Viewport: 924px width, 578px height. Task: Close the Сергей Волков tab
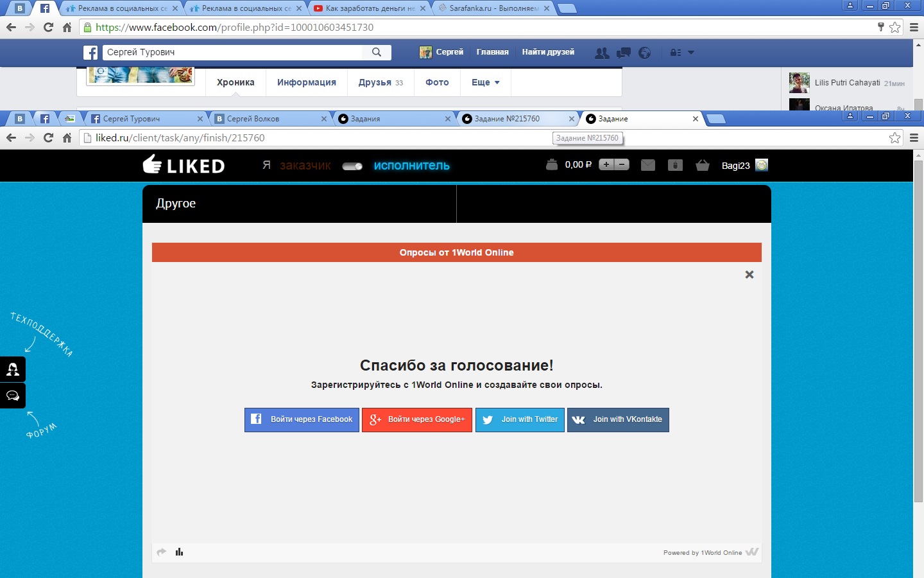(x=324, y=119)
